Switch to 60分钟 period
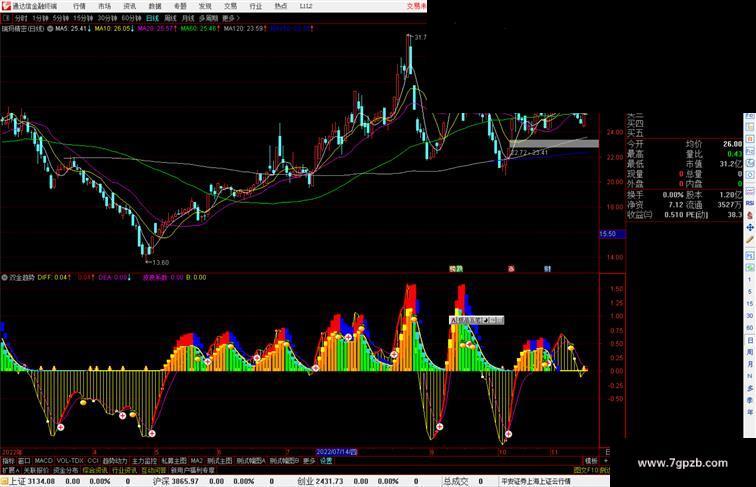 point(131,18)
